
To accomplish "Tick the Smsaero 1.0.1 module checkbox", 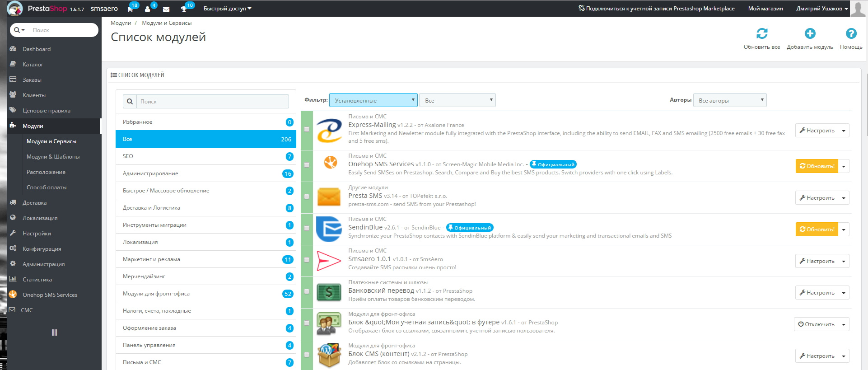I will point(307,260).
